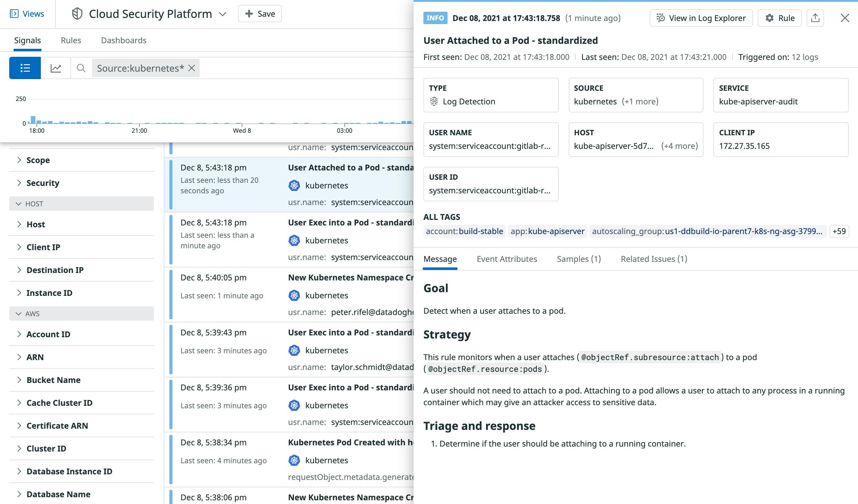Select the list view toggle
Screen dimensions: 858x504
click(x=25, y=68)
